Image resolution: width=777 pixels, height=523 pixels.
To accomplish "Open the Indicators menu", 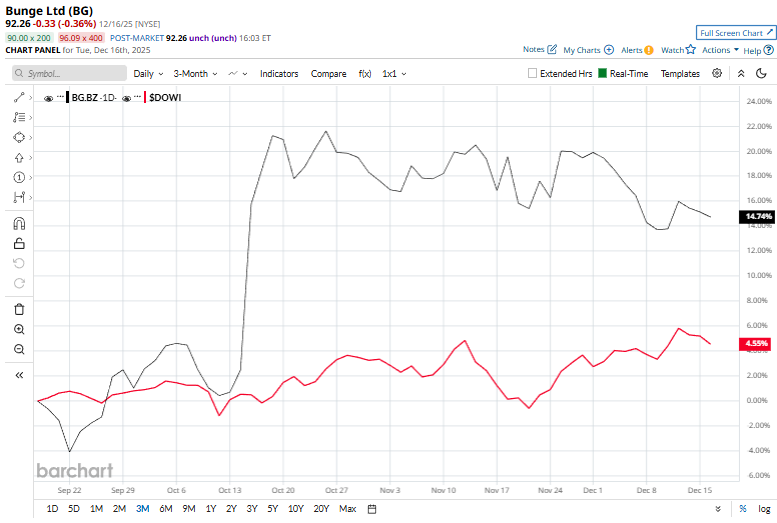I will [279, 74].
